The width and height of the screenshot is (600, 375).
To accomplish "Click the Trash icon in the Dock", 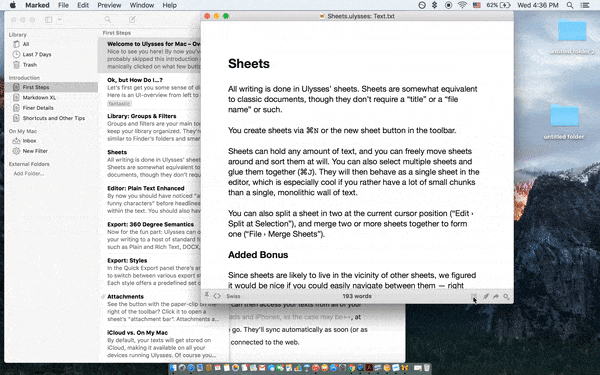I will pos(426,368).
